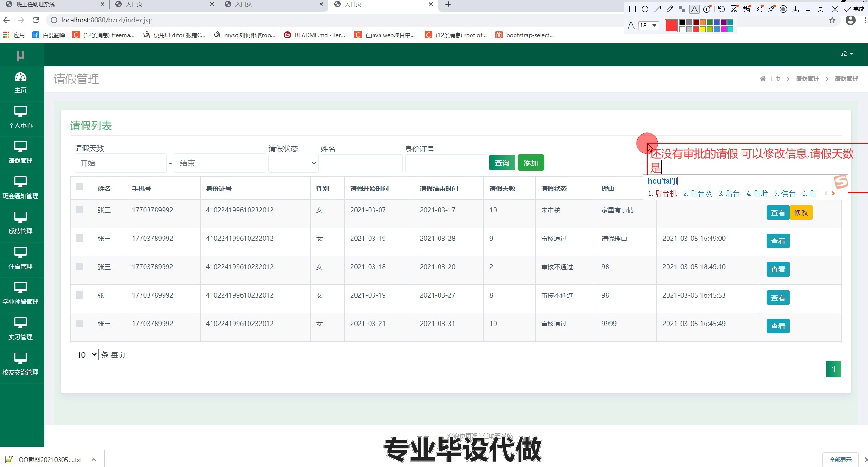The height and width of the screenshot is (467, 868).
Task: Click the green 添加 button
Action: click(x=531, y=163)
